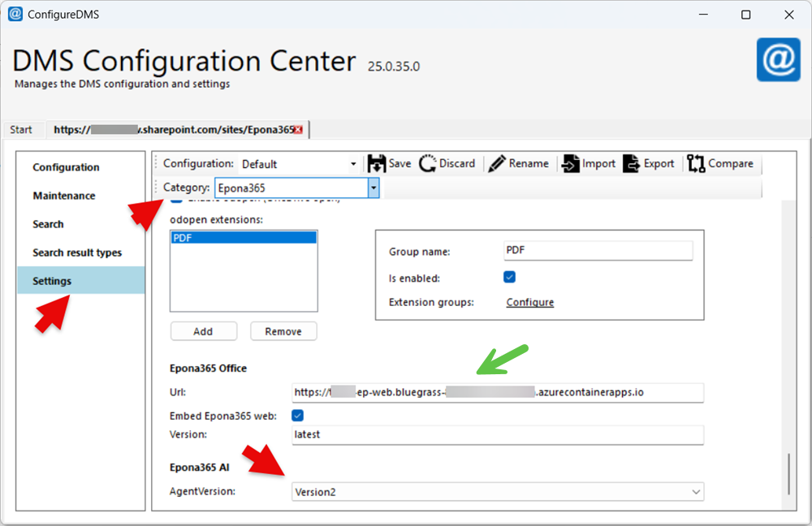The width and height of the screenshot is (812, 526).
Task: Click the Import icon in the toolbar
Action: tap(571, 164)
